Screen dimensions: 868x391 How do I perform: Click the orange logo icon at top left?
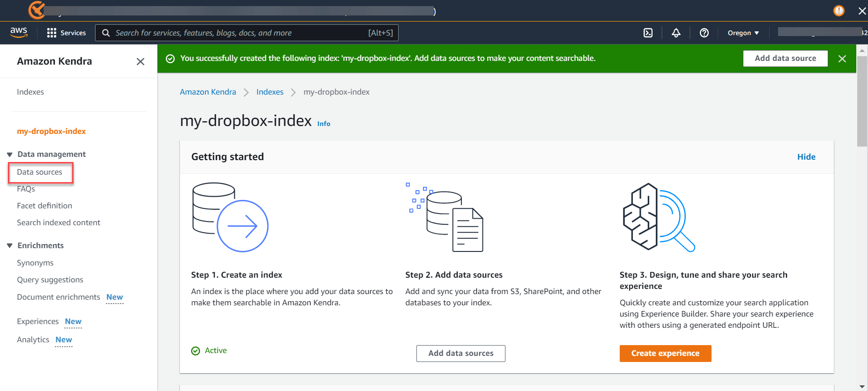pyautogui.click(x=37, y=10)
